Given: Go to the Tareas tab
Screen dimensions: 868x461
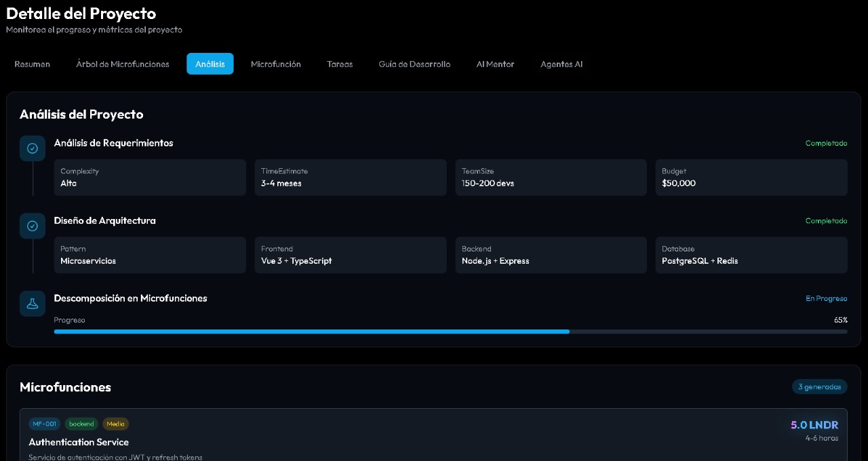Looking at the screenshot, I should pyautogui.click(x=340, y=64).
